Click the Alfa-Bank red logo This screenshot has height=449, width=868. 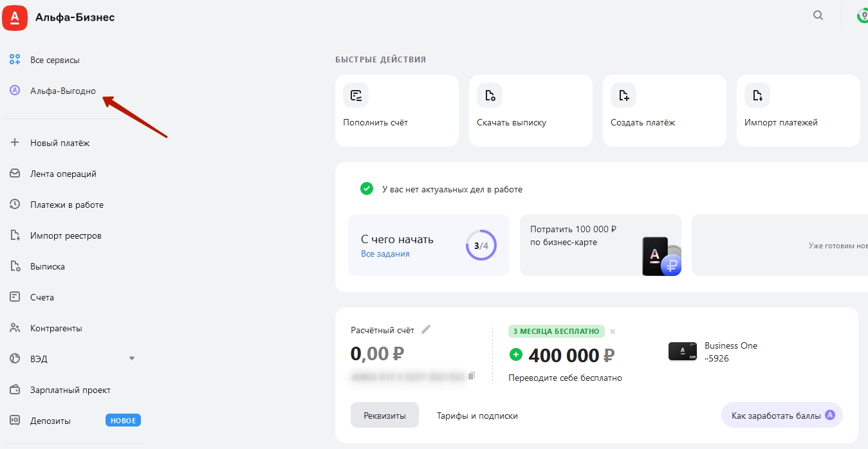(x=15, y=17)
